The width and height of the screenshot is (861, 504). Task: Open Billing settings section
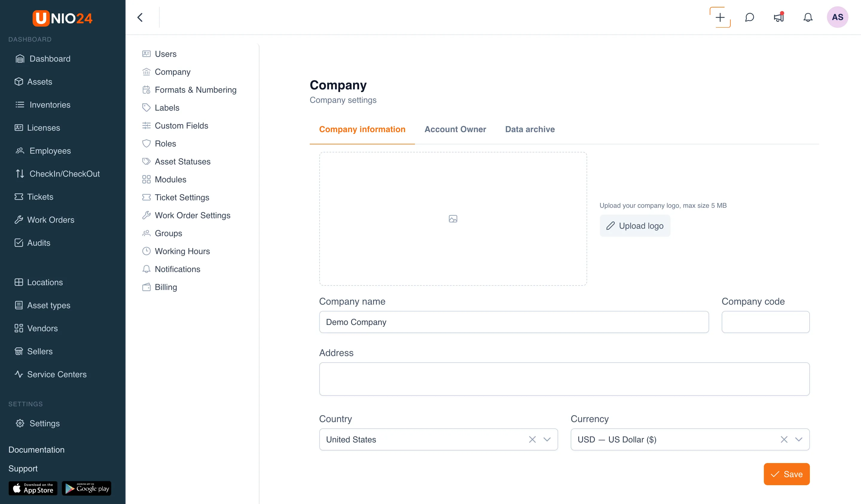pos(159,287)
